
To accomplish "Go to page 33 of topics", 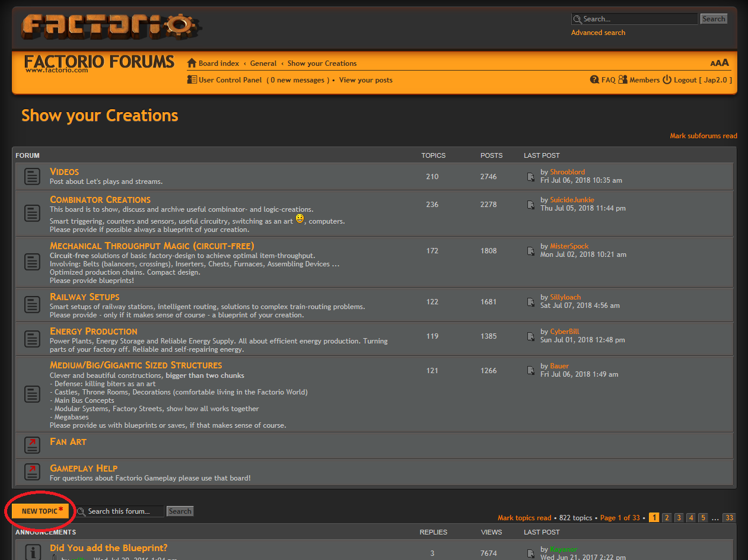I will (x=729, y=518).
